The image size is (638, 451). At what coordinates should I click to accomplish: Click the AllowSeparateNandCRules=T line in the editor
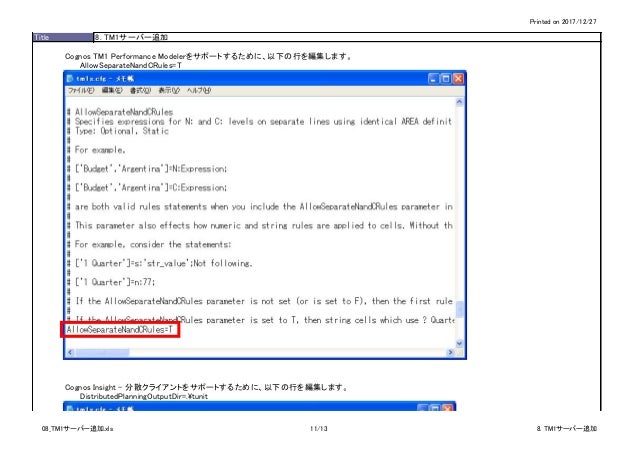(x=120, y=330)
